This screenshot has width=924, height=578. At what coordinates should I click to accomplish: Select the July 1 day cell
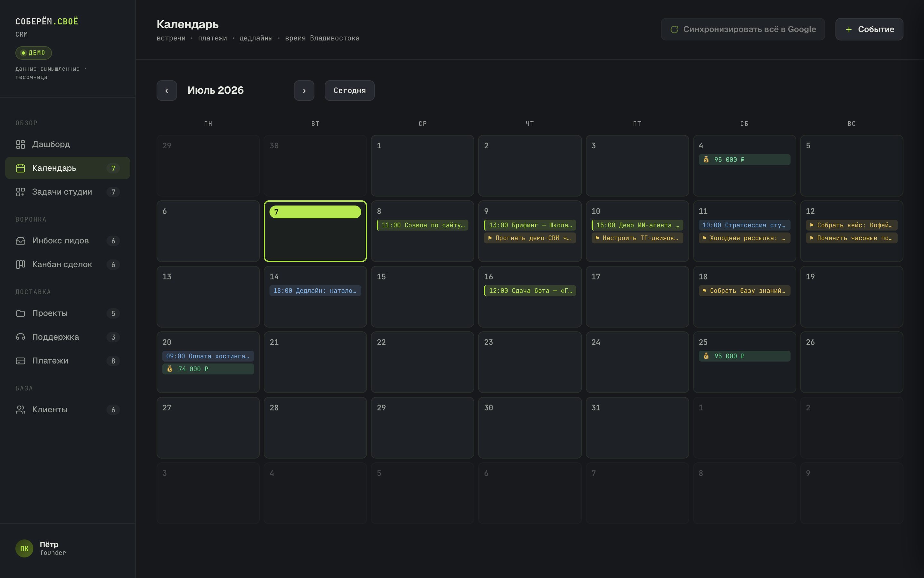pos(422,165)
